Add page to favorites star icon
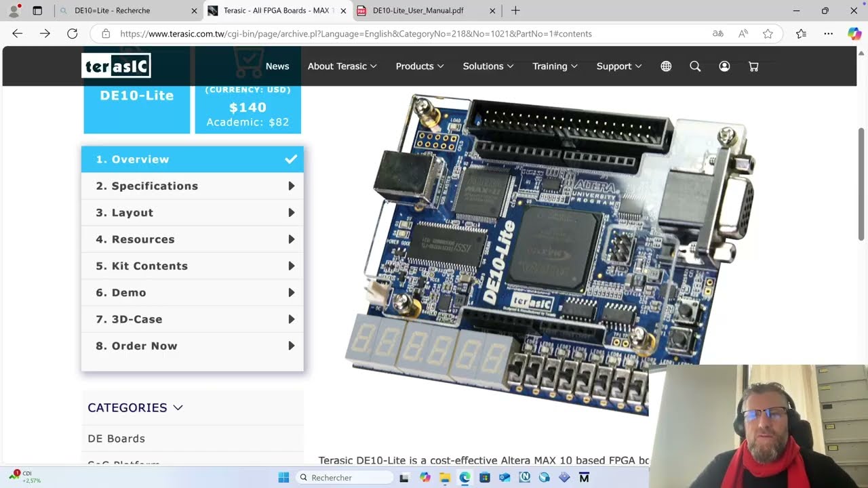The height and width of the screenshot is (488, 868). coord(768,33)
